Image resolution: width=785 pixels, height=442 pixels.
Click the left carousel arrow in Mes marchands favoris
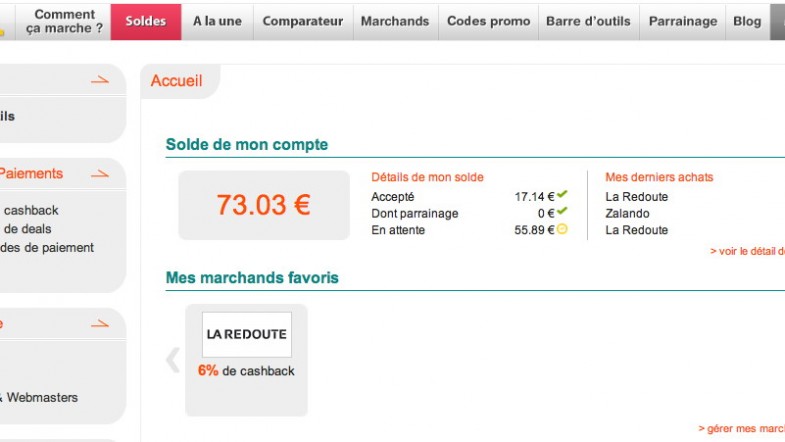(x=173, y=359)
